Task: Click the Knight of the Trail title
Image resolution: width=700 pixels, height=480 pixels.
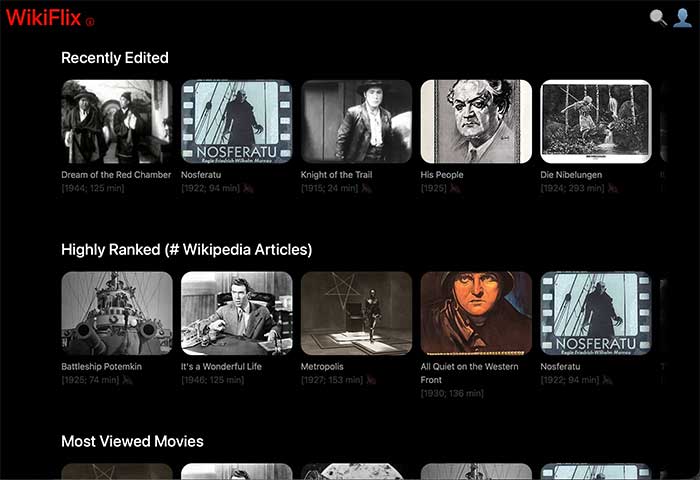Action: pyautogui.click(x=336, y=175)
